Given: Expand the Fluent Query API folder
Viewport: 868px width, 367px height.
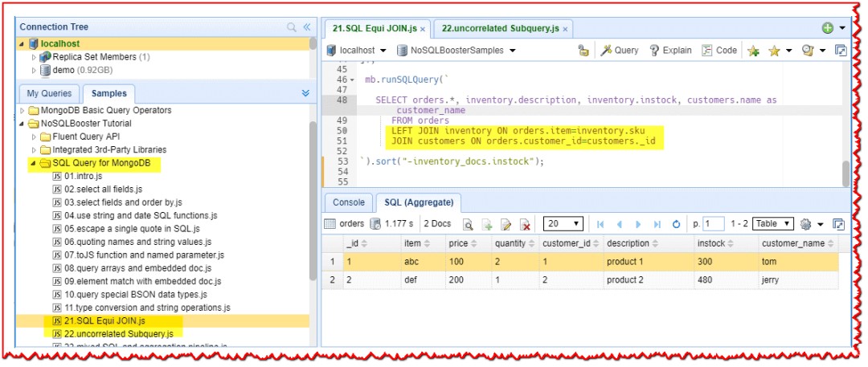Looking at the screenshot, I should (34, 137).
